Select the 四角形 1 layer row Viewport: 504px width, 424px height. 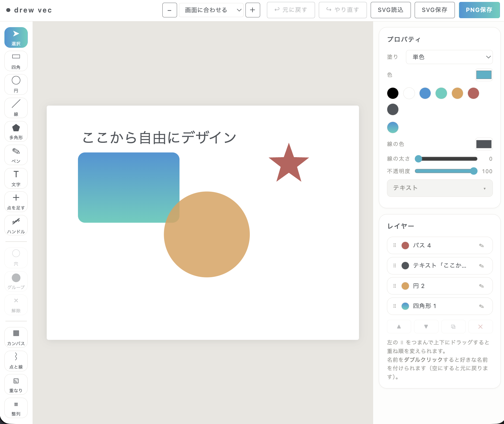click(440, 306)
